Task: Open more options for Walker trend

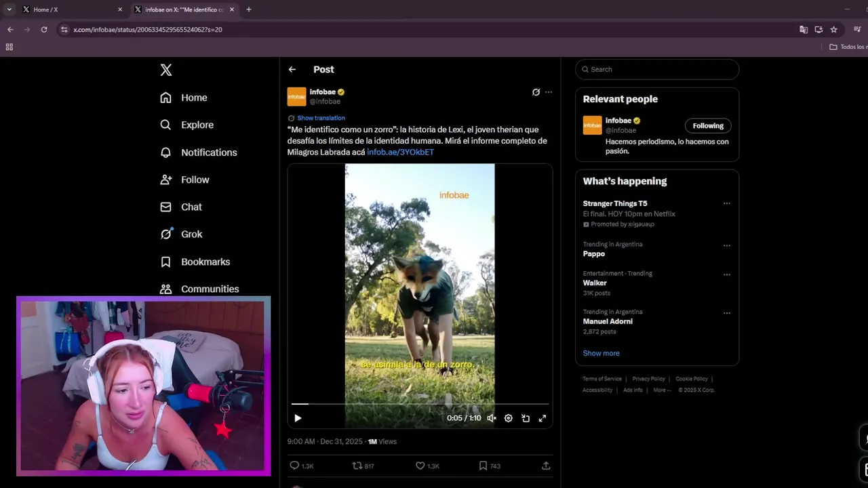Action: coord(727,274)
